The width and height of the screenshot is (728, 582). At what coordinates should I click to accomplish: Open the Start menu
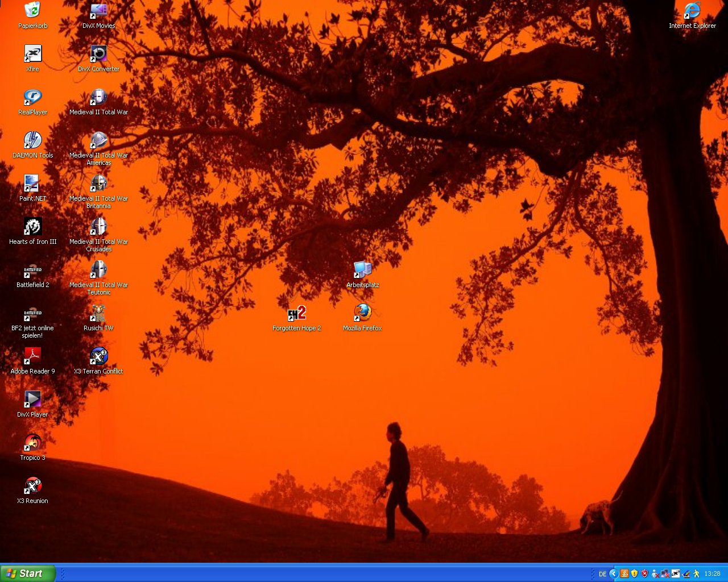pos(26,573)
